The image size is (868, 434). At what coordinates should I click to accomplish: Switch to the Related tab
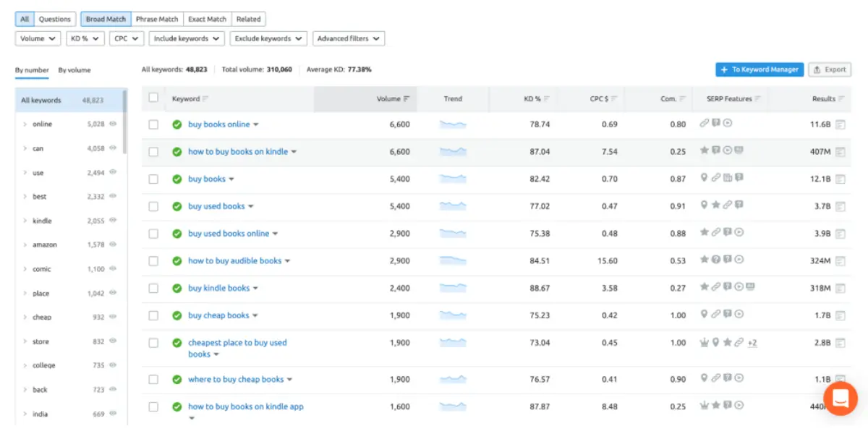249,19
